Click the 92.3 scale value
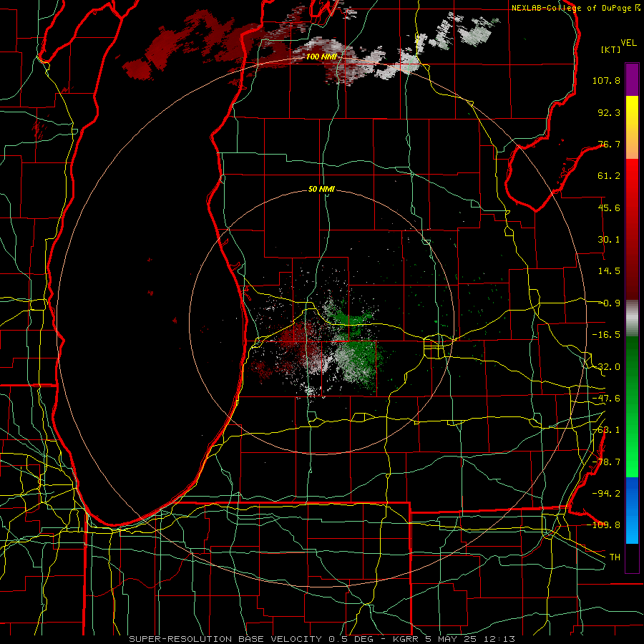Image resolution: width=644 pixels, height=644 pixels. [x=609, y=112]
